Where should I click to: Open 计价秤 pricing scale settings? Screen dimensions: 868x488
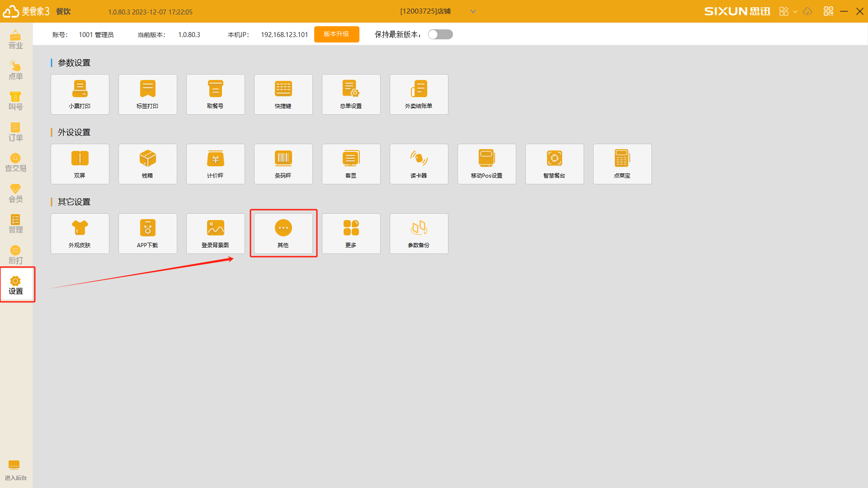tap(216, 164)
